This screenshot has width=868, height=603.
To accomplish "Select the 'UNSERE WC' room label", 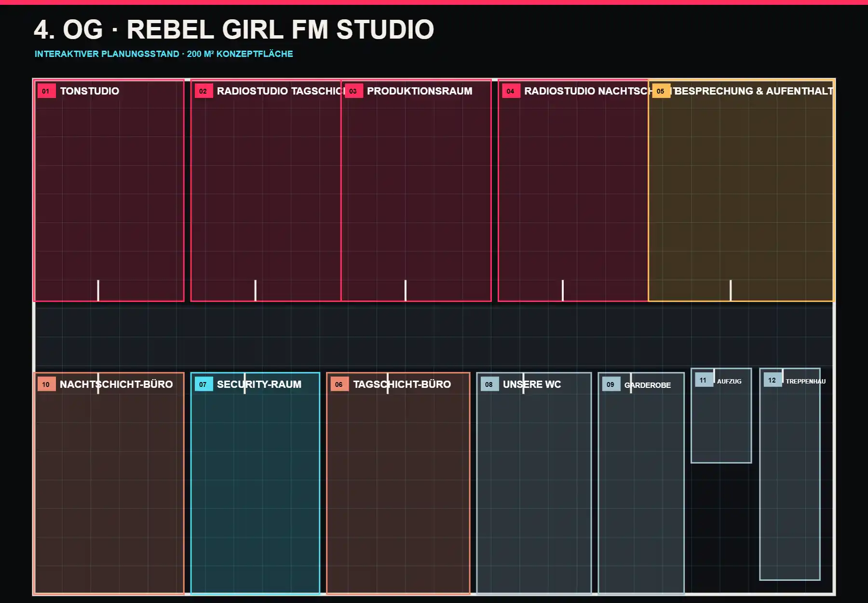I will (x=532, y=384).
